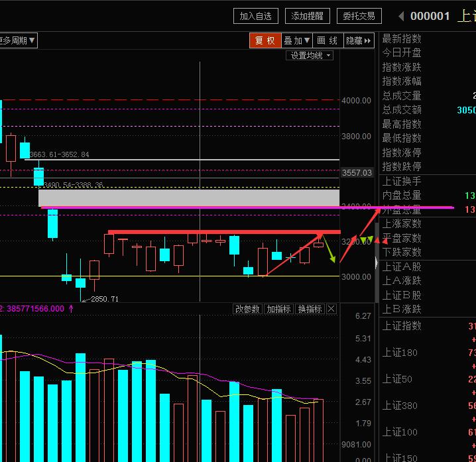Collapse side panel with 隐藏 button
476x462 pixels.
[x=359, y=40]
